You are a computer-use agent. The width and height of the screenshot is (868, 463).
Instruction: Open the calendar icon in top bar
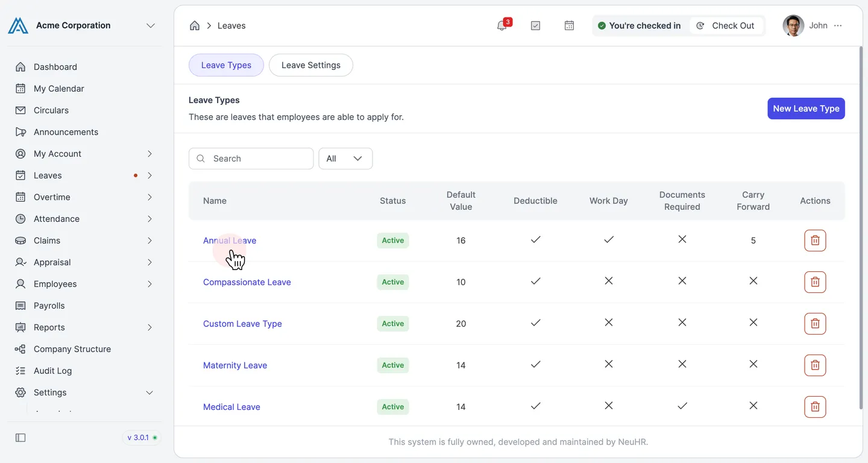point(569,25)
